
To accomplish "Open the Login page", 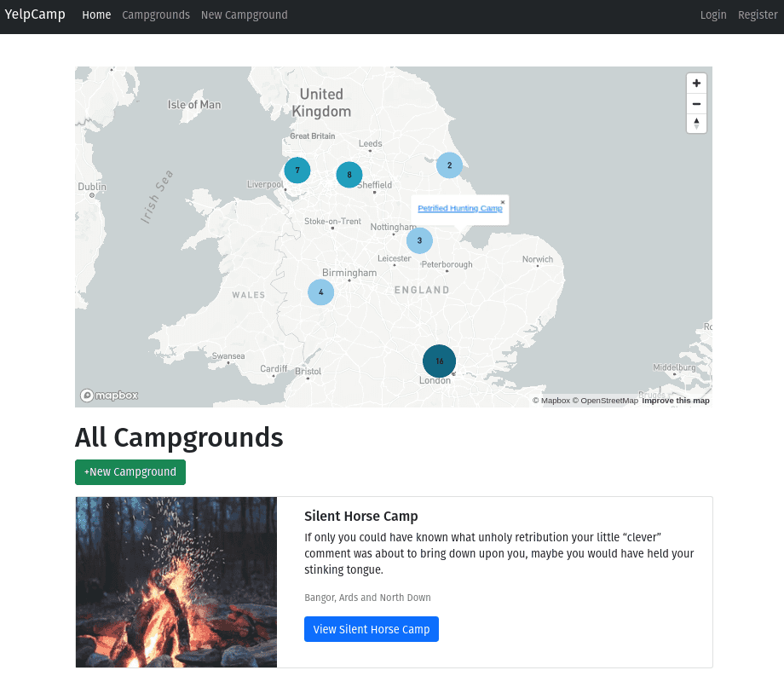I will [x=713, y=15].
